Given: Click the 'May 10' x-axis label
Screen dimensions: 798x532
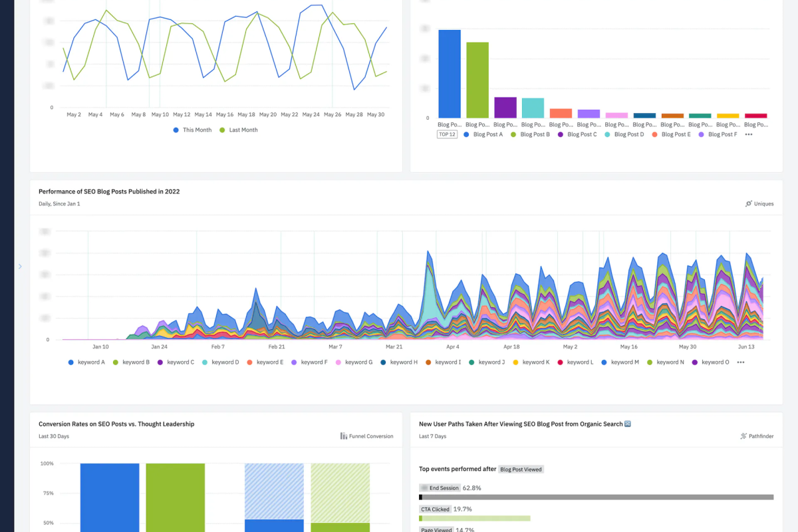Looking at the screenshot, I should point(160,114).
